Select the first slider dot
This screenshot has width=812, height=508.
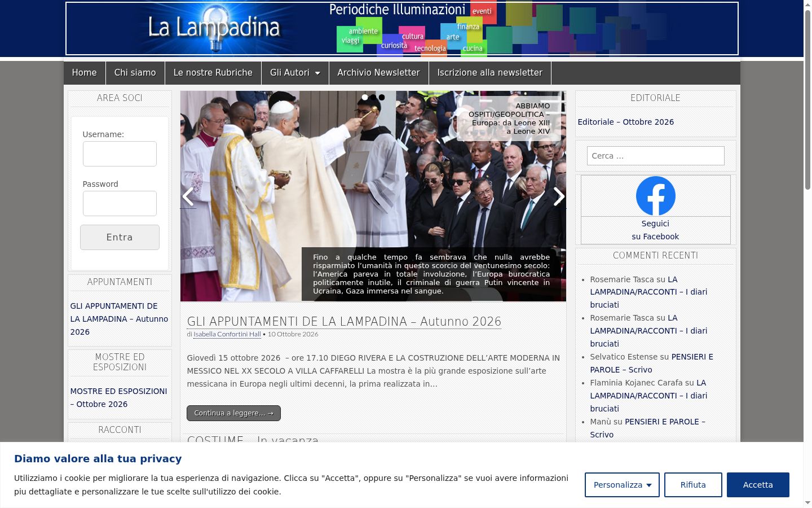[365, 97]
